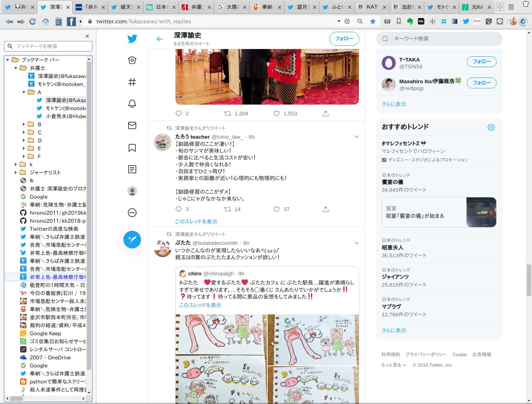Viewport: 532px width, 404px height.
Task: Share the photo tweet with 1,553 likes
Action: pos(325,113)
